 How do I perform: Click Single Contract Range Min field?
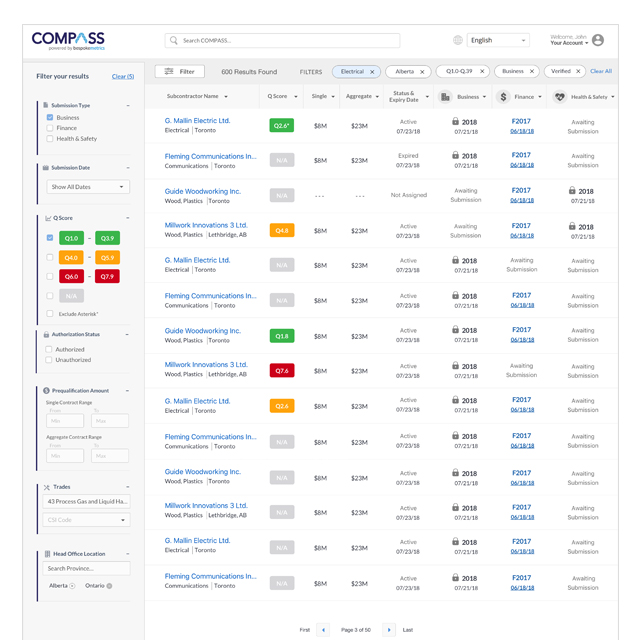click(65, 421)
